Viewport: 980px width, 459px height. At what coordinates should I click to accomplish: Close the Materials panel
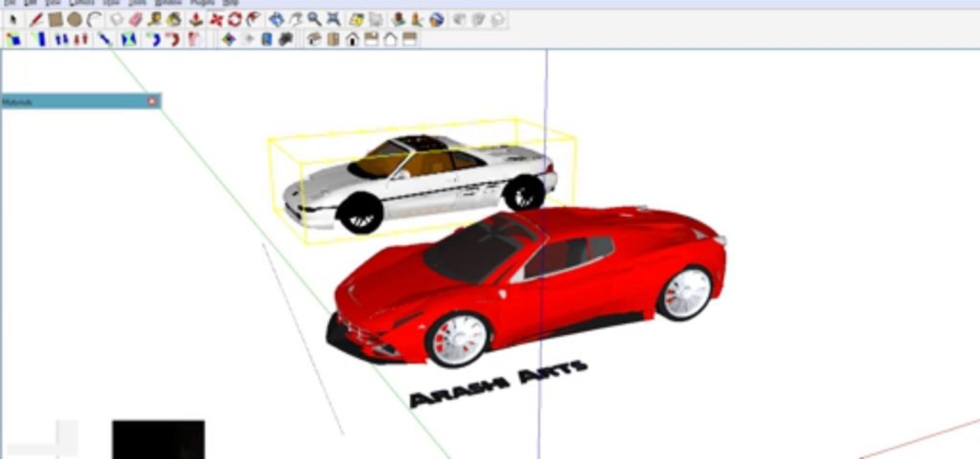152,101
